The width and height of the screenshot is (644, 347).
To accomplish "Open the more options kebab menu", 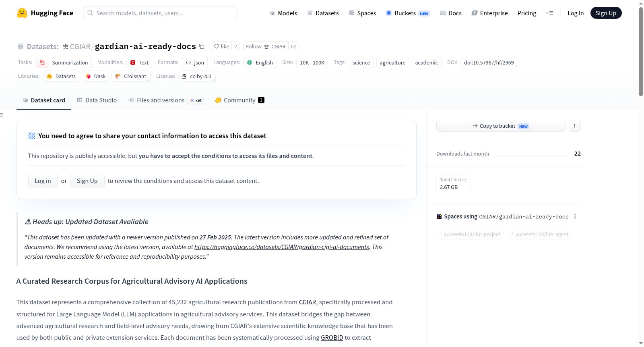I will point(575,126).
